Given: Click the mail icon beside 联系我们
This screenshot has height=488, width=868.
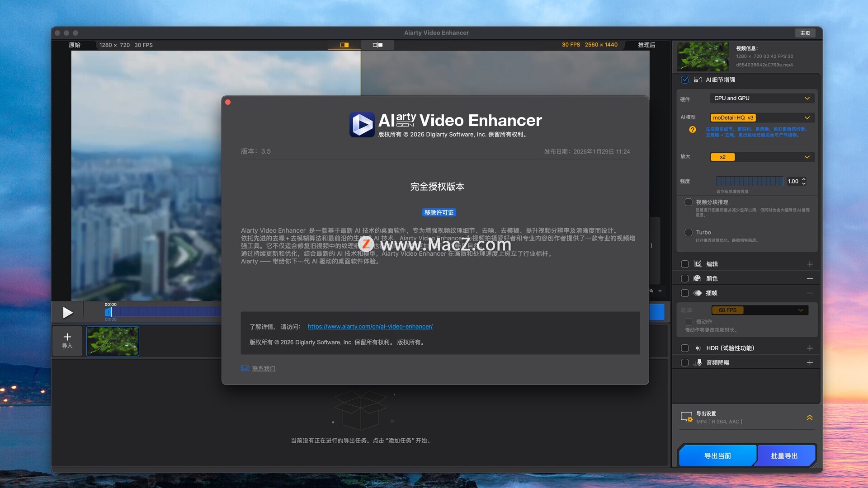Looking at the screenshot, I should pyautogui.click(x=245, y=369).
